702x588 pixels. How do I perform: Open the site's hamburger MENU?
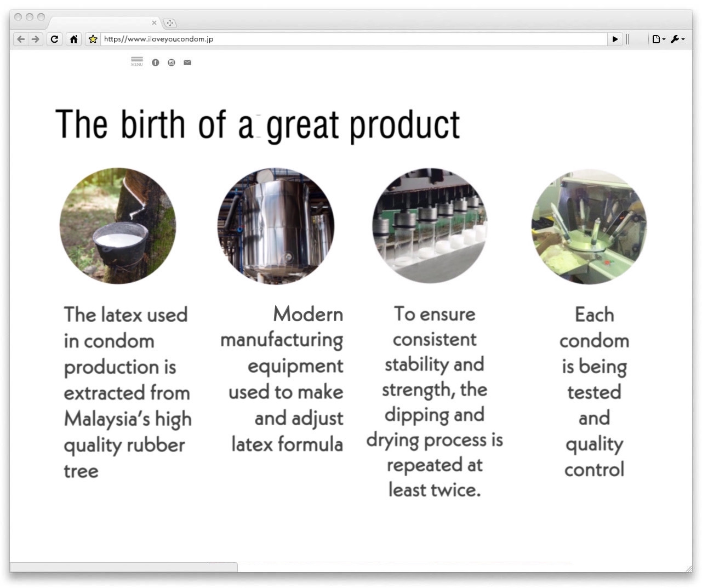(x=137, y=61)
